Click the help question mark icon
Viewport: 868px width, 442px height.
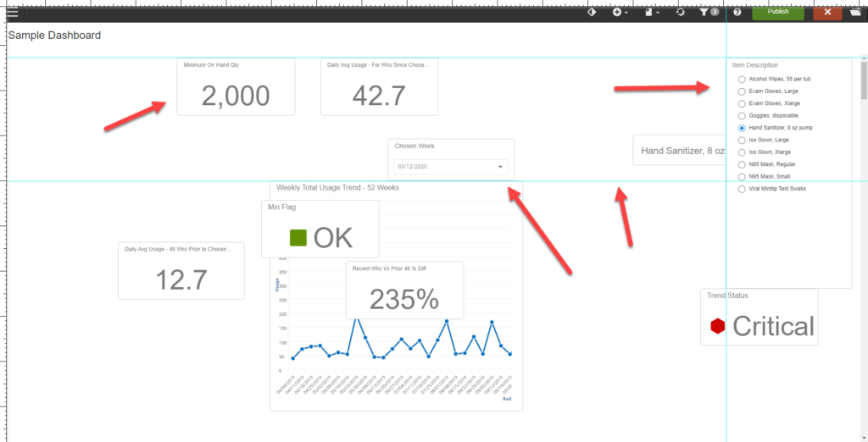(737, 13)
